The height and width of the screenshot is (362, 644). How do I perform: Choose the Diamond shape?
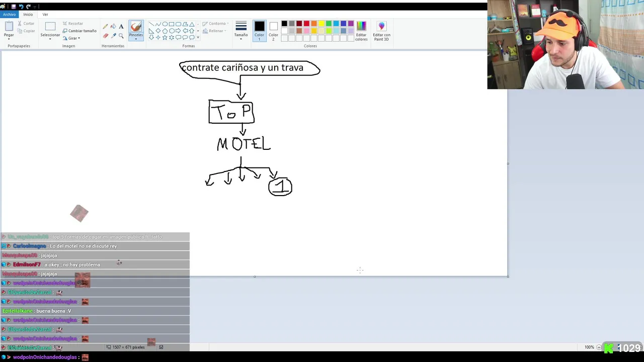pos(158,31)
